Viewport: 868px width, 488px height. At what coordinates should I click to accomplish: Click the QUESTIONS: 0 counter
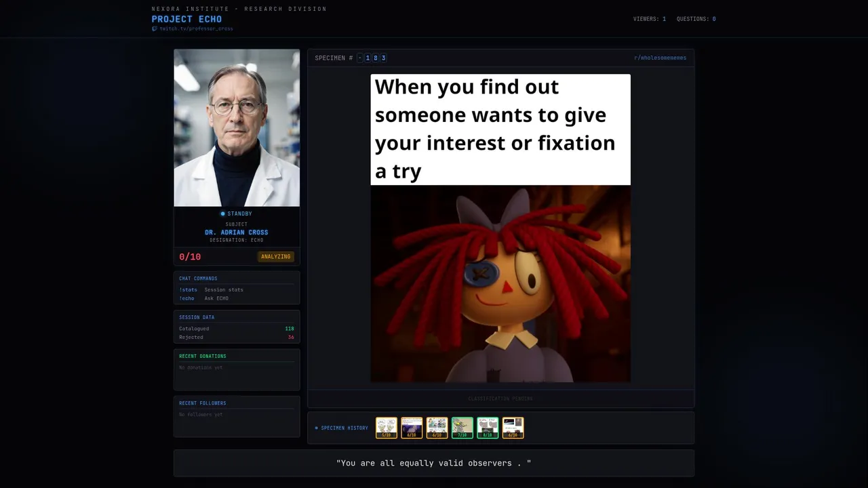pos(696,19)
